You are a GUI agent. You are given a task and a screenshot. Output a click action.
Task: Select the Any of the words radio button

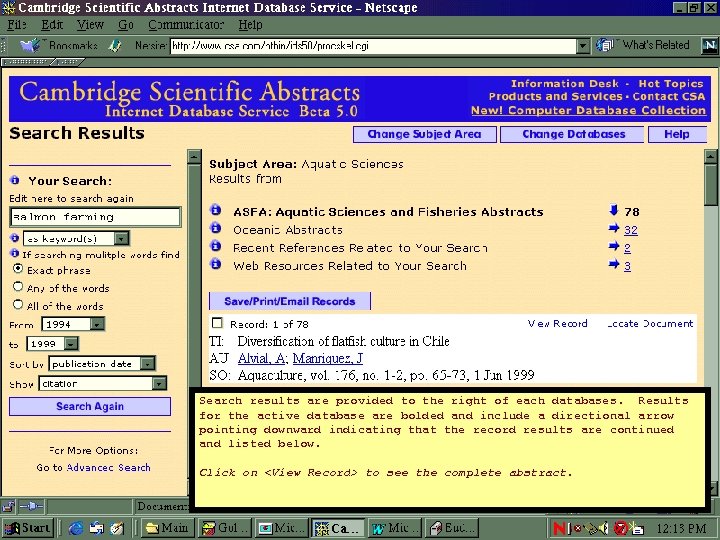18,287
